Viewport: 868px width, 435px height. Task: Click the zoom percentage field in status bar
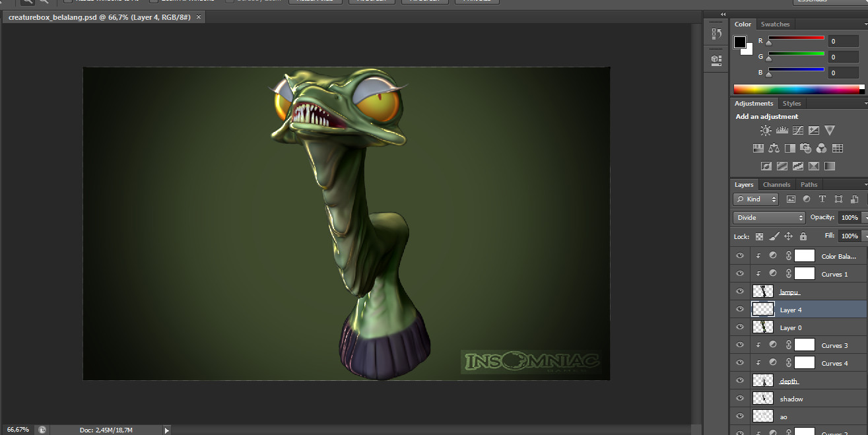[x=18, y=430]
